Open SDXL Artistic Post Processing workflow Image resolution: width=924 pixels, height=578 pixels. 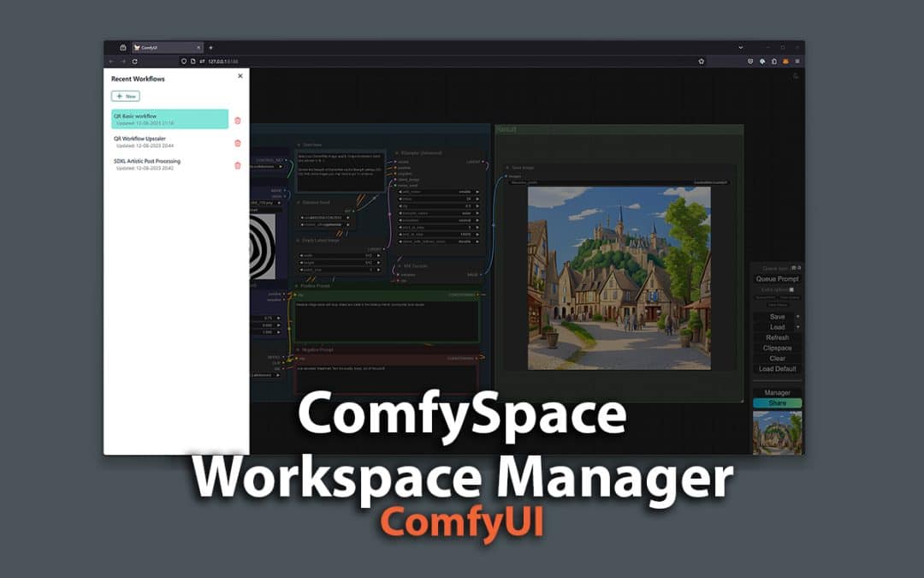(169, 164)
